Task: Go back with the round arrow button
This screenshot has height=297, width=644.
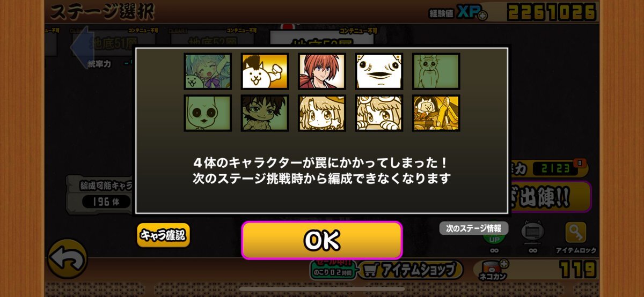Action: pos(67,258)
